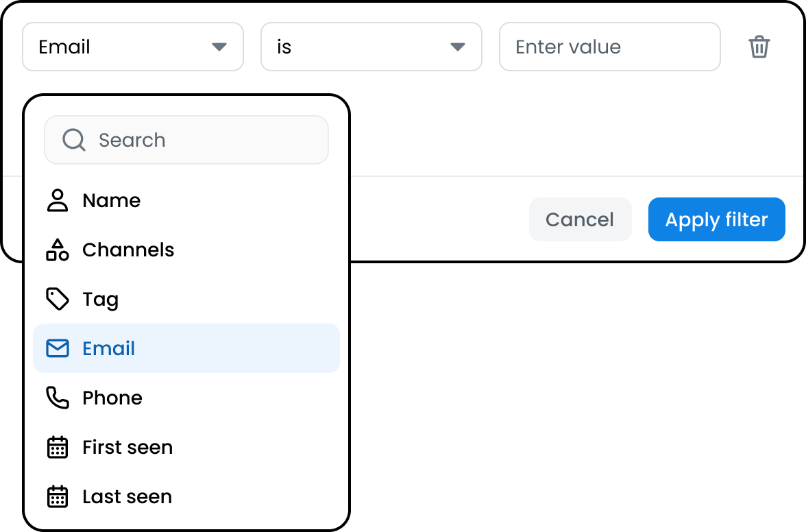Click the shapes icon beside Channels
Screen dimensions: 806x532
coord(58,250)
